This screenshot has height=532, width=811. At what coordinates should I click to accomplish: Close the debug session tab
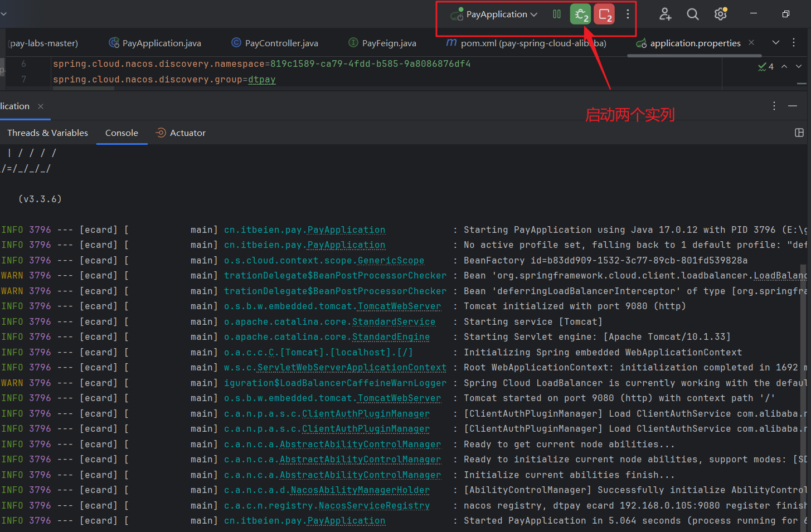[x=41, y=106]
